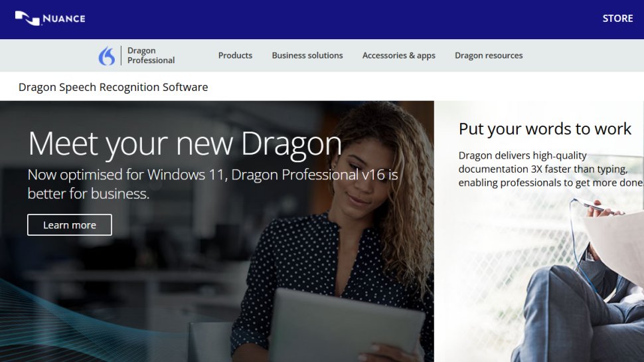The width and height of the screenshot is (644, 362).
Task: Open the STORE link
Action: point(617,19)
